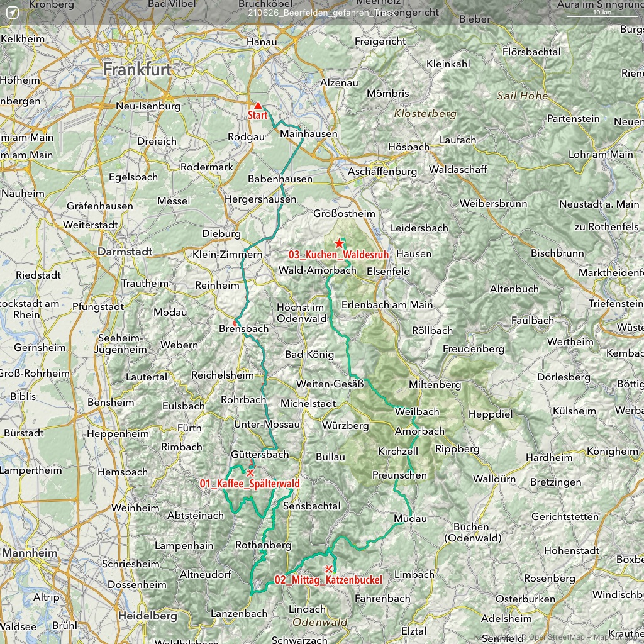Tap the red Start waypoint label
Screen dimensions: 644x644
[x=257, y=116]
